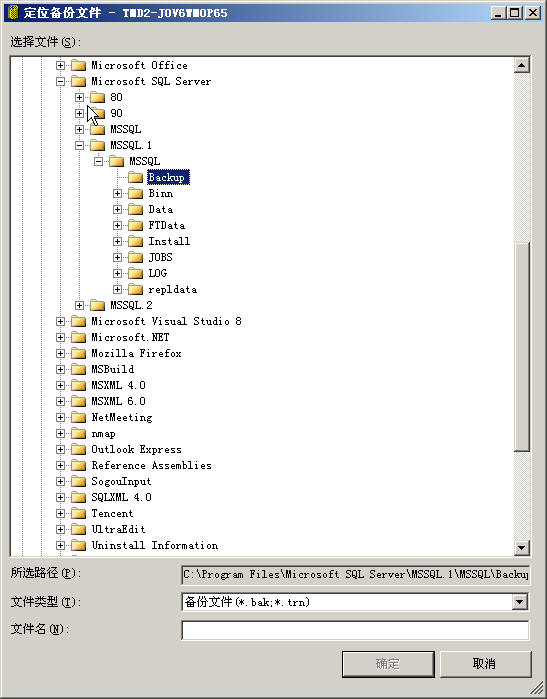Screen dimensions: 547x699
Task: Click the Tencent folder icon
Action: tap(78, 514)
